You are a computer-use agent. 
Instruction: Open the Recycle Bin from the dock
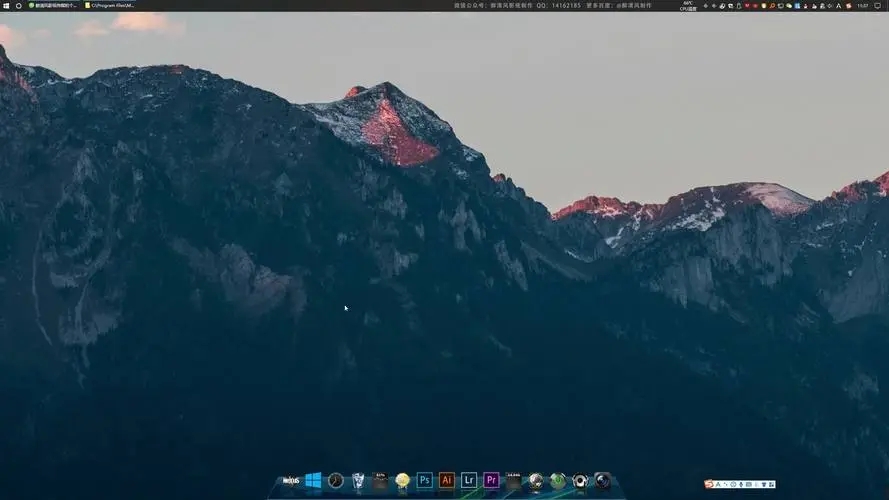(358, 480)
